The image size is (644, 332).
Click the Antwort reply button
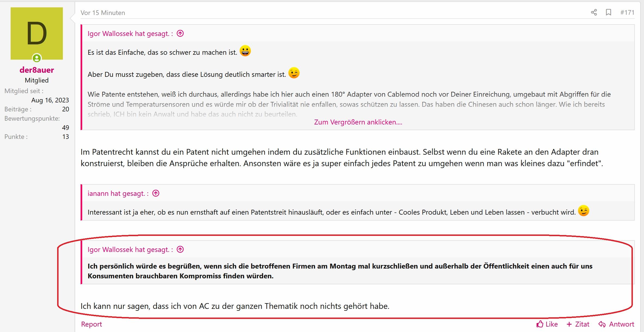click(x=617, y=324)
